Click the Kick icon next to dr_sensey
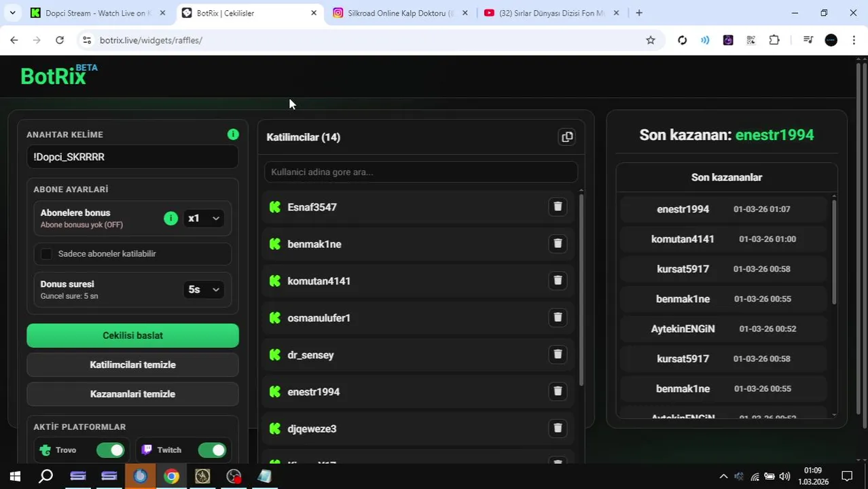The image size is (868, 489). 275,355
